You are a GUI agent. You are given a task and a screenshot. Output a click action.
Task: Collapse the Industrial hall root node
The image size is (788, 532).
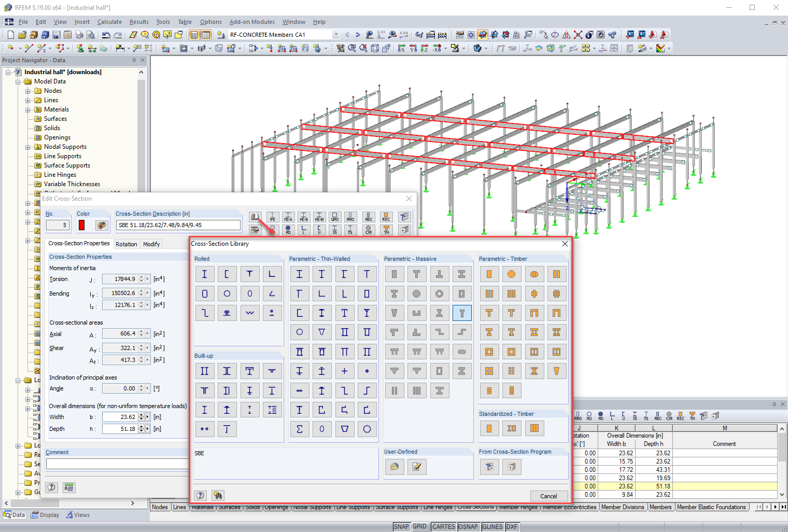[8, 72]
